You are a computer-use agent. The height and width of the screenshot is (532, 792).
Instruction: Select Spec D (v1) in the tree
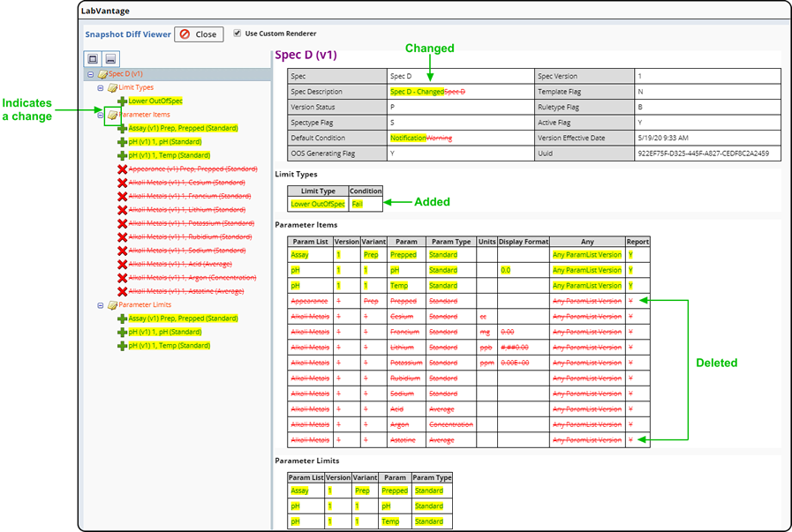(125, 74)
